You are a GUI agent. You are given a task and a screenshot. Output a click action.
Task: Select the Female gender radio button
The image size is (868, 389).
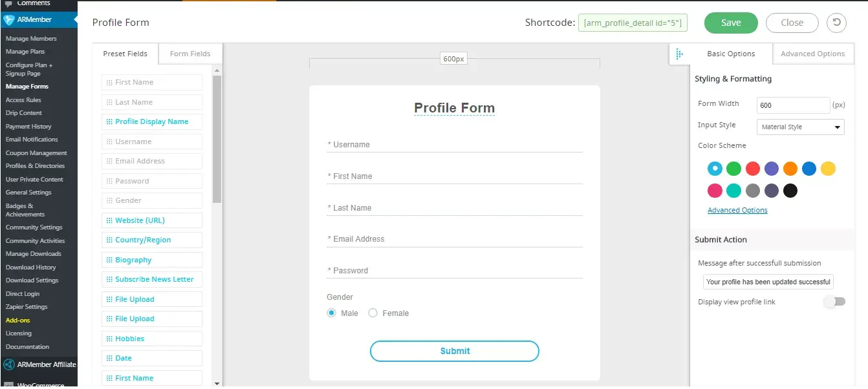pyautogui.click(x=373, y=313)
